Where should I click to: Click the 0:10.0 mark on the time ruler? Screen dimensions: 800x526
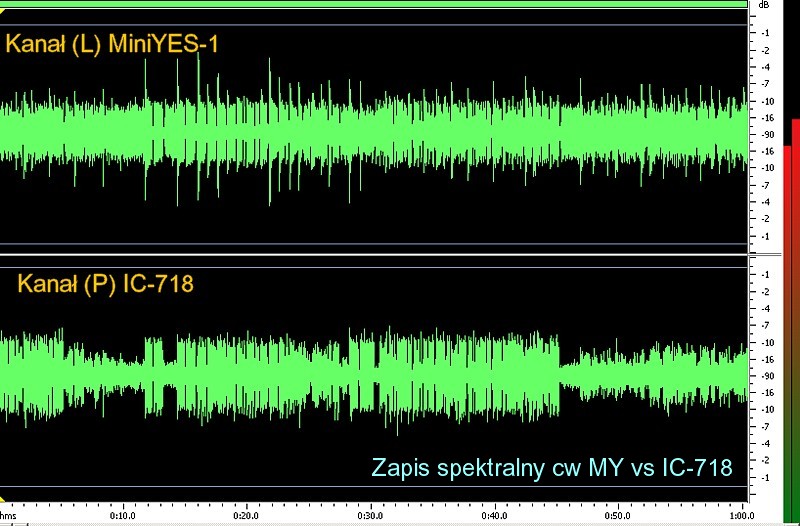(123, 517)
